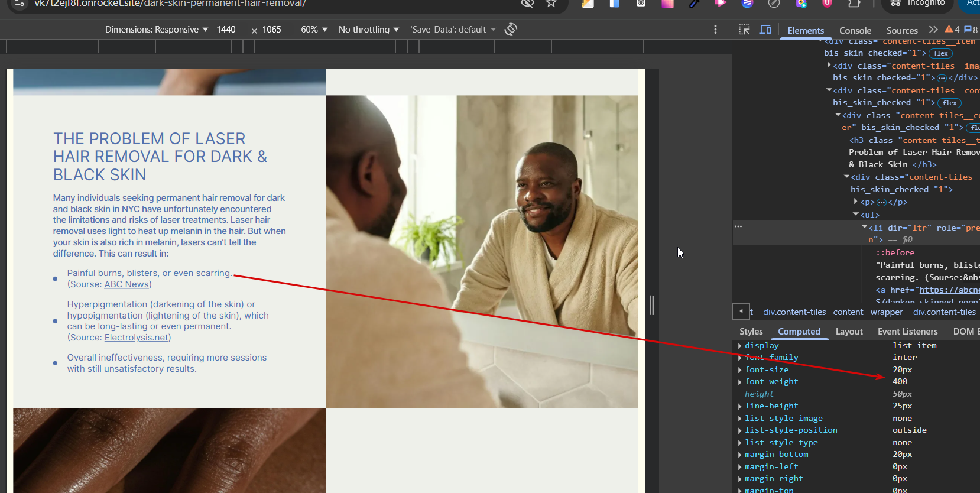This screenshot has width=980, height=493.
Task: Switch to the Styles tab
Action: click(x=751, y=332)
